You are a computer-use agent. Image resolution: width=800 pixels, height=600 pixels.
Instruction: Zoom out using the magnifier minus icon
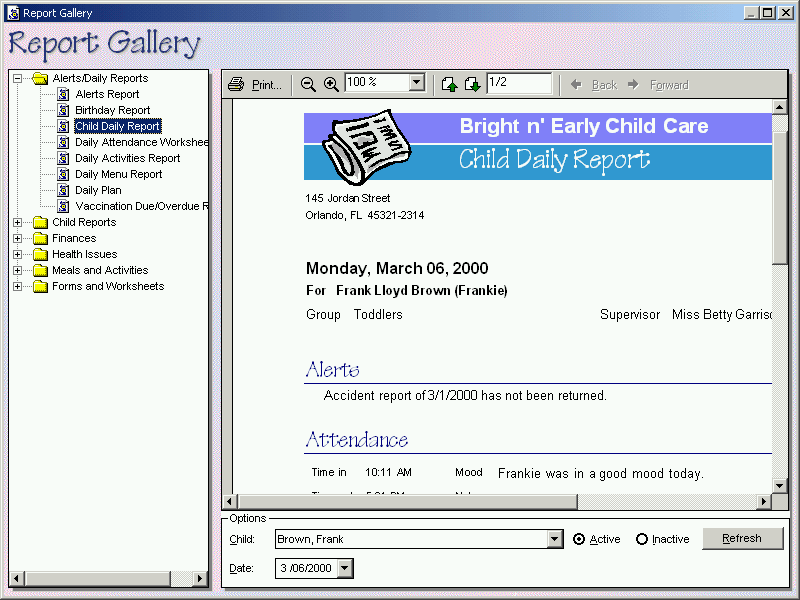pos(308,85)
